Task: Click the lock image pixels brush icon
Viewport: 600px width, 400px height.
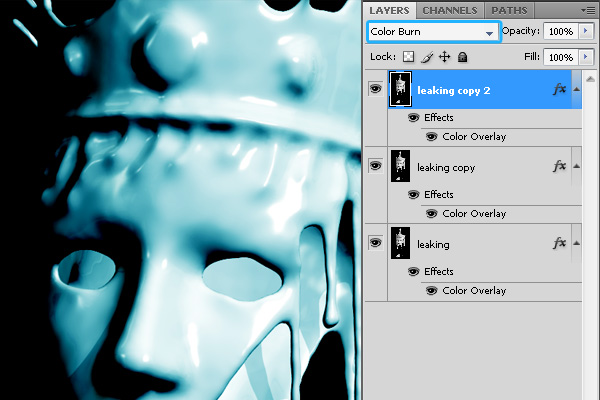Action: 427,57
